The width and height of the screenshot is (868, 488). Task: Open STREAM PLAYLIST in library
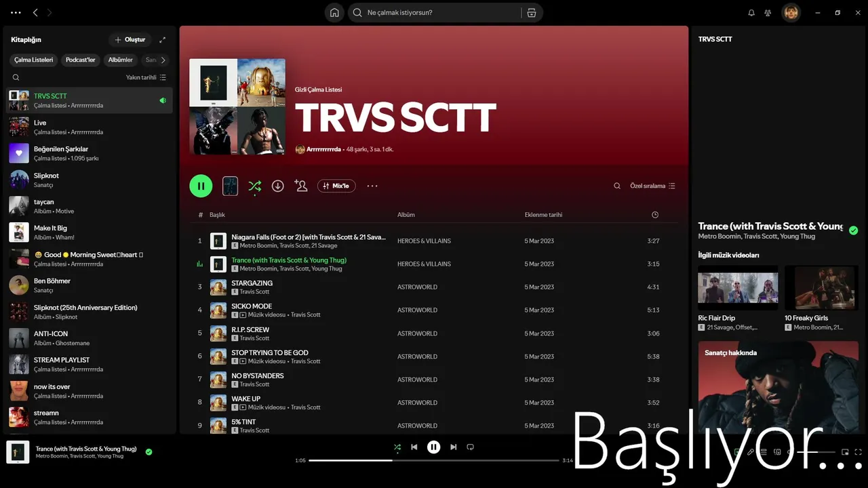[x=90, y=365]
